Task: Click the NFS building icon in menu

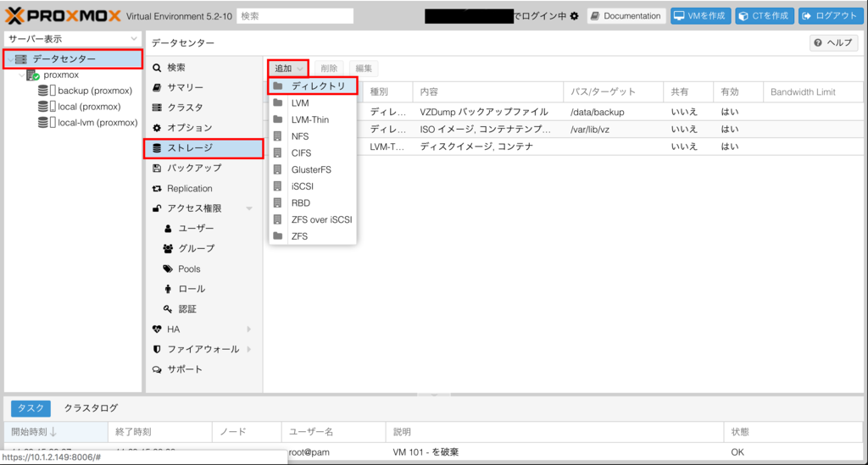Action: [x=278, y=136]
